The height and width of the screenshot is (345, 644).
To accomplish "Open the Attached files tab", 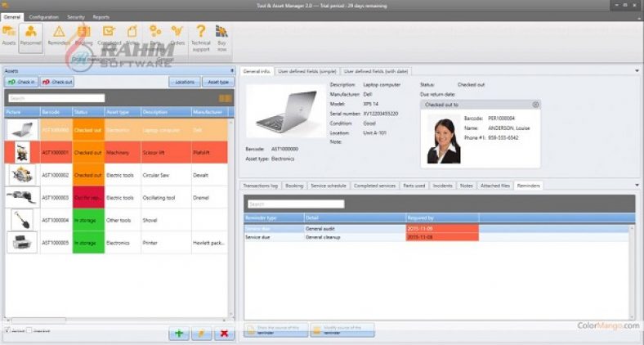I will (495, 186).
